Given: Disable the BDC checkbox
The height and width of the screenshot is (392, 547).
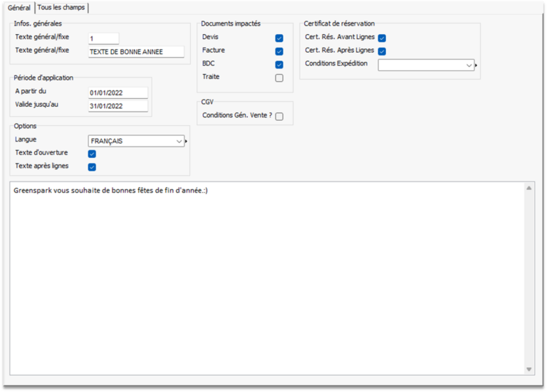Looking at the screenshot, I should (x=279, y=65).
